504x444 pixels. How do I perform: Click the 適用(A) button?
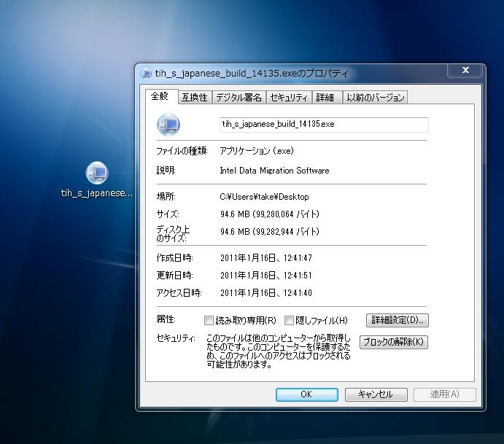click(x=444, y=394)
